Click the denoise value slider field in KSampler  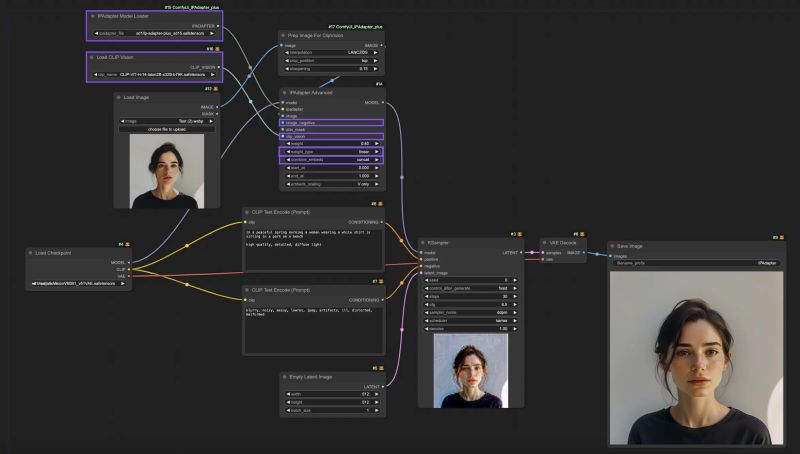coord(471,329)
